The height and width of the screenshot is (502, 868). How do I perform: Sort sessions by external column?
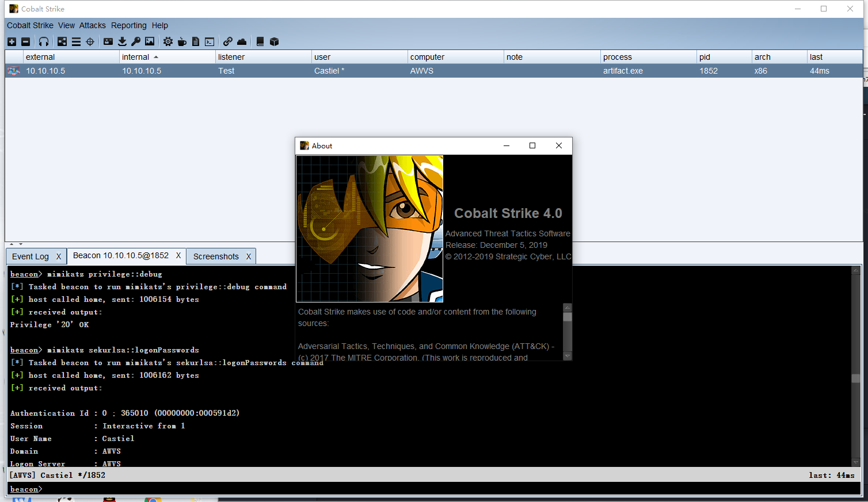(x=71, y=57)
